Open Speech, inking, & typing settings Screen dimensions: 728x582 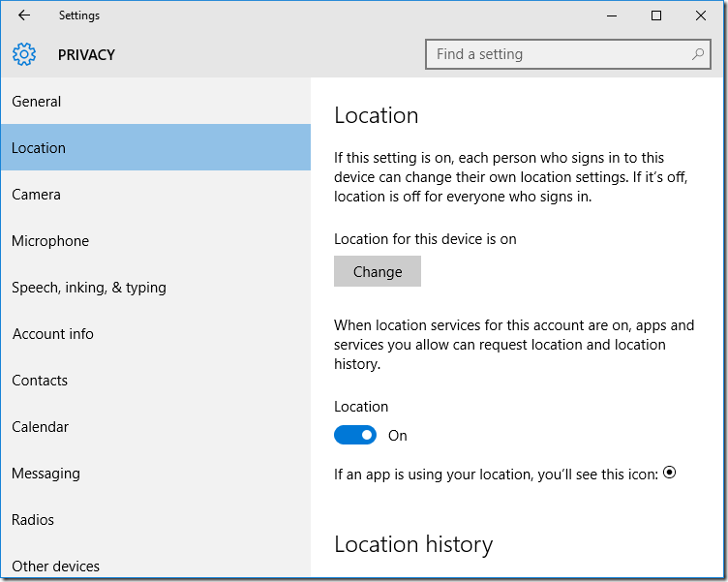tap(156, 287)
